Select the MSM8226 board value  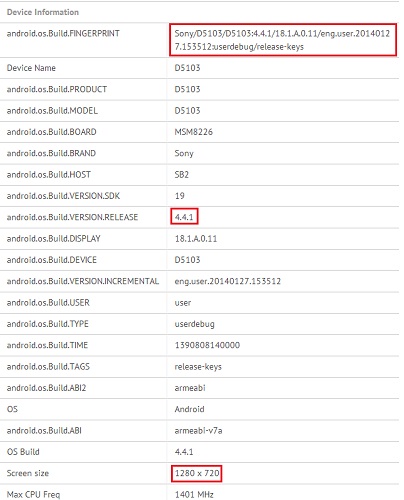coord(193,132)
